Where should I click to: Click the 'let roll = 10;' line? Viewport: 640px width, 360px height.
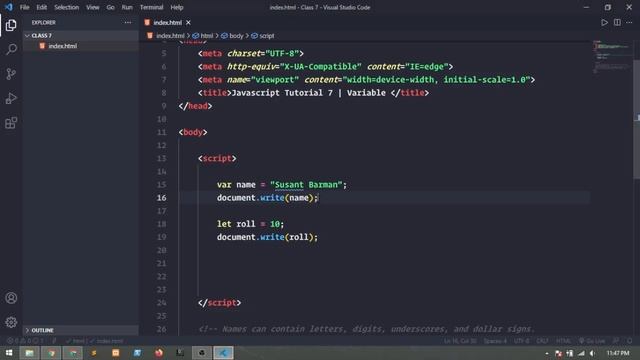(250, 224)
